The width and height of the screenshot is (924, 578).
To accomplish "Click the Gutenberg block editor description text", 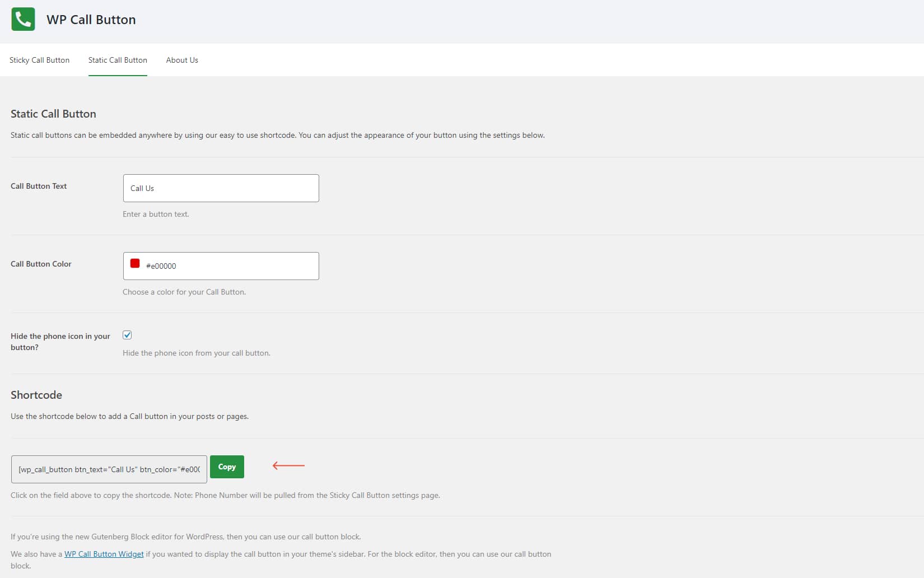I will point(186,536).
